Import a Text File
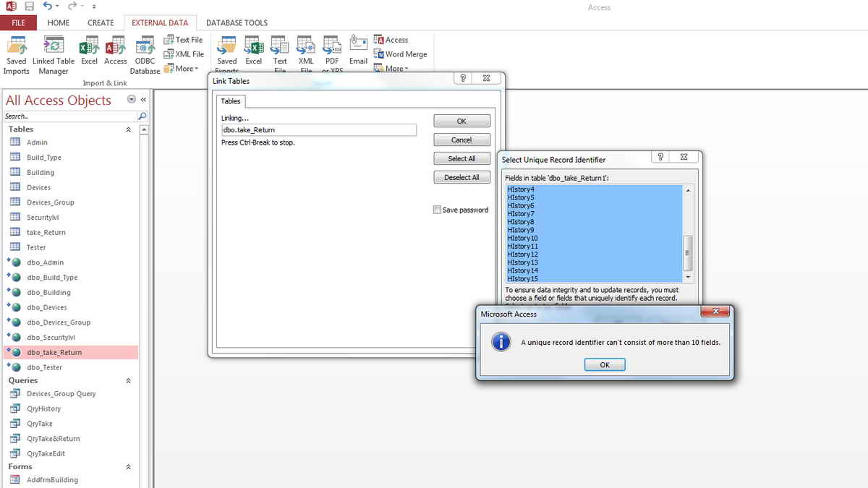Screen dimensions: 868x488 click(184, 40)
